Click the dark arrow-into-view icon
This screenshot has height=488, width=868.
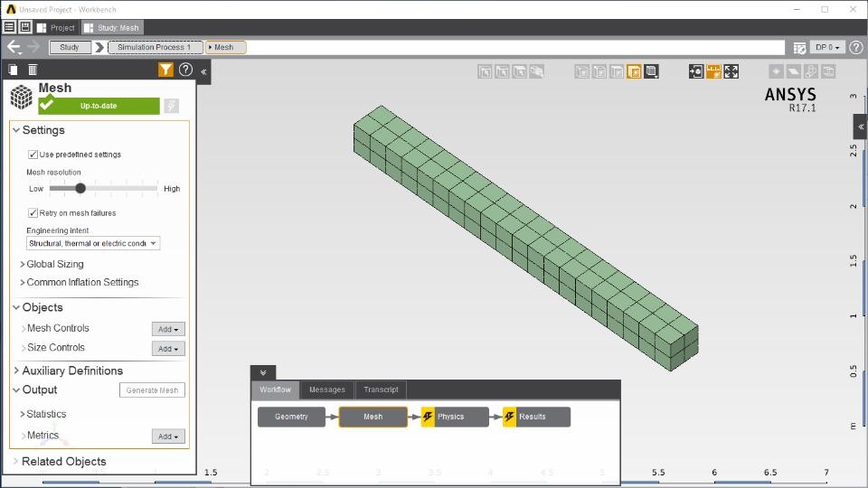696,71
